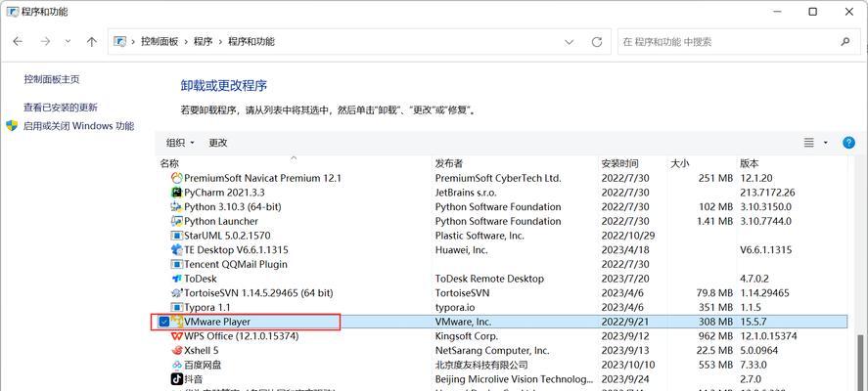Click the StarUML 5.0.2.1570 icon

coord(176,236)
